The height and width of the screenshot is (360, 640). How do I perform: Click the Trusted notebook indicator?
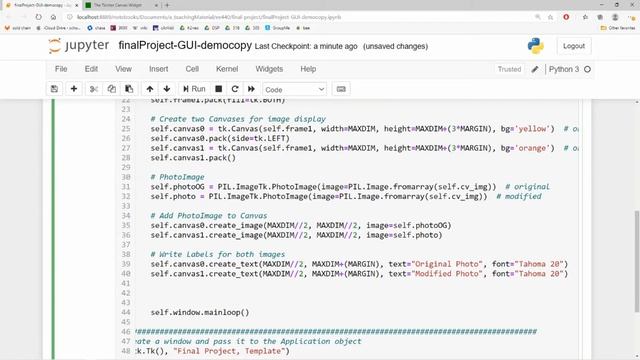[x=509, y=69]
